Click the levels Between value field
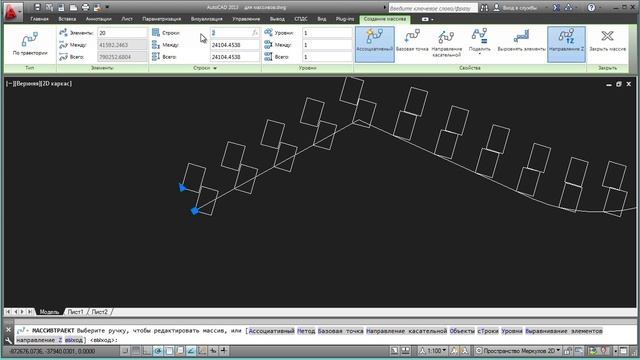 (x=327, y=45)
